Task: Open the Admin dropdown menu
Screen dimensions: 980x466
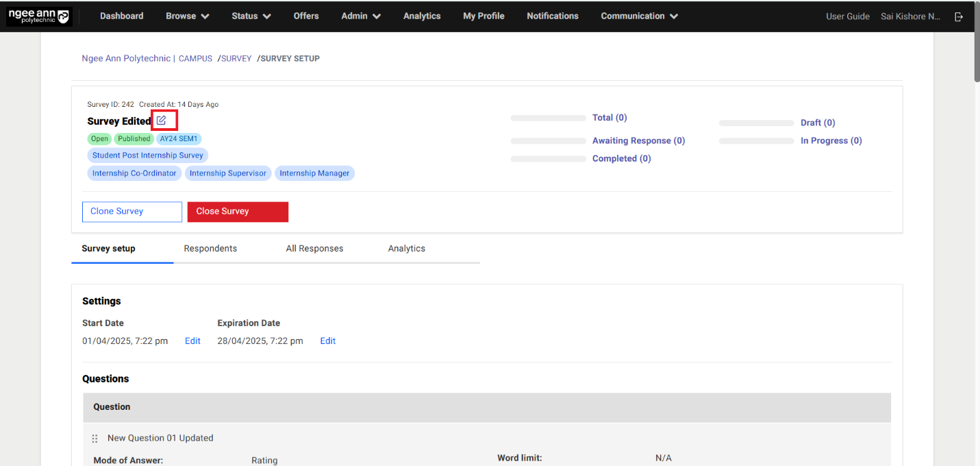Action: pyautogui.click(x=360, y=16)
